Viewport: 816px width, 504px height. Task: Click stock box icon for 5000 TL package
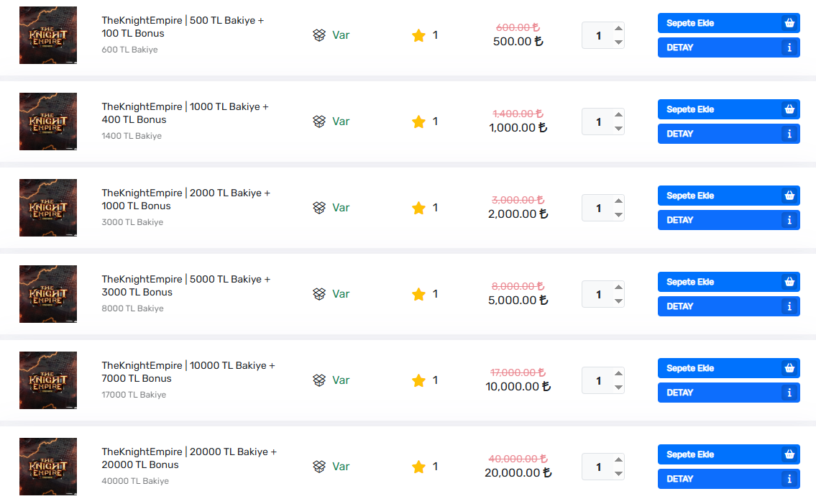319,294
